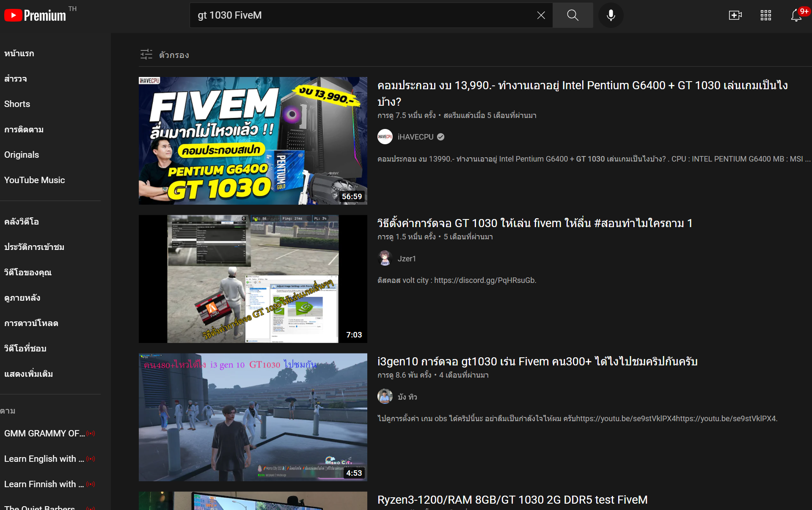The width and height of the screenshot is (812, 510).
Task: Click the บัง ทิว channel avatar
Action: click(385, 397)
